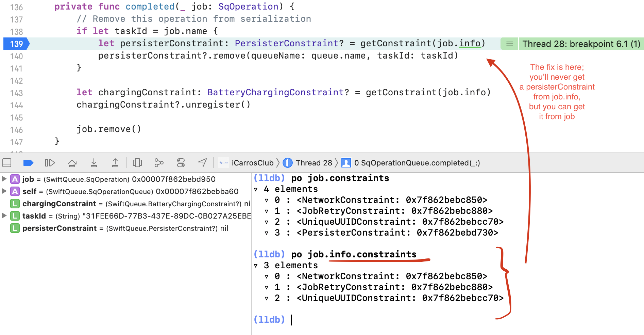Open the Debug Memory Graph
The image size is (644, 335).
(x=159, y=163)
